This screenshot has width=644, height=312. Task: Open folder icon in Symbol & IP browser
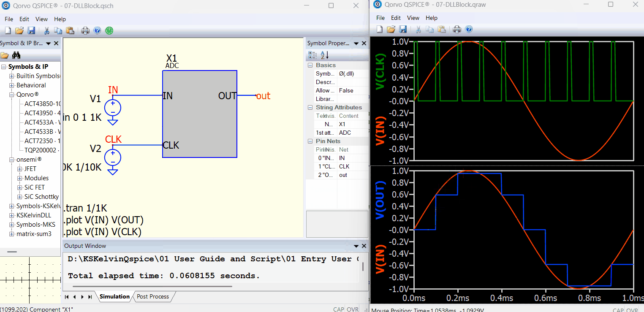coord(5,55)
